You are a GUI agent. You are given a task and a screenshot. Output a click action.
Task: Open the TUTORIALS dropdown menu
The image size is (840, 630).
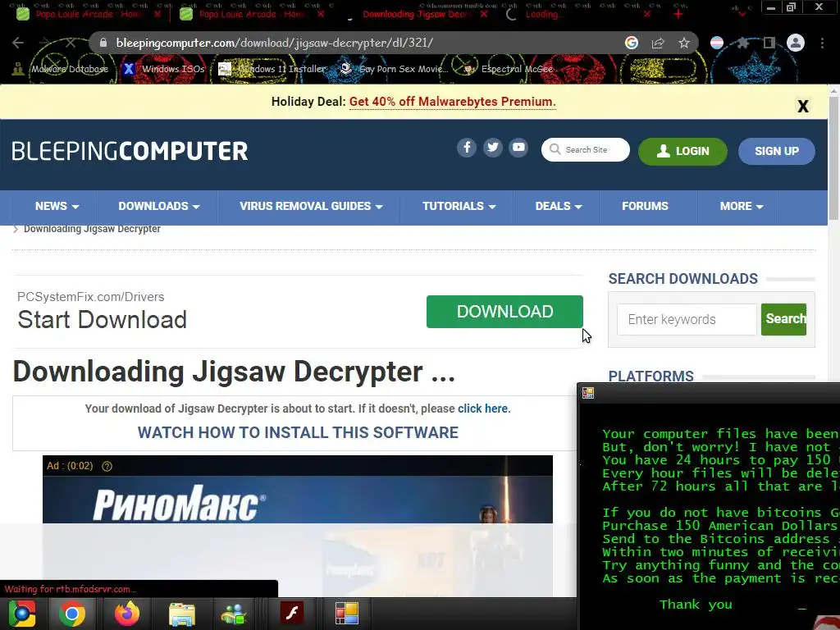[x=459, y=206]
